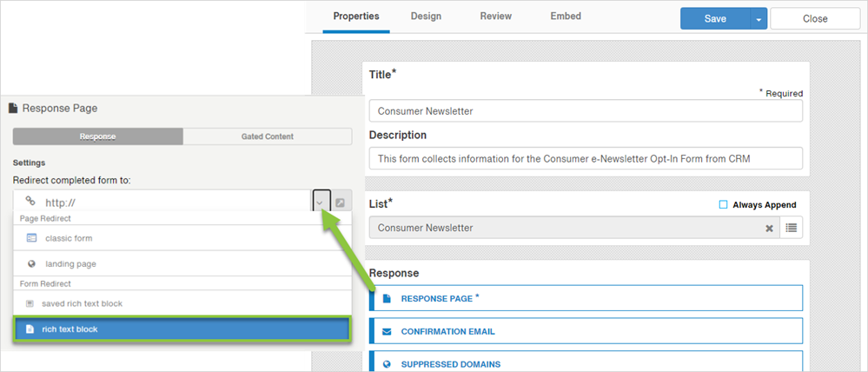Click the rich text block document icon

[x=30, y=329]
